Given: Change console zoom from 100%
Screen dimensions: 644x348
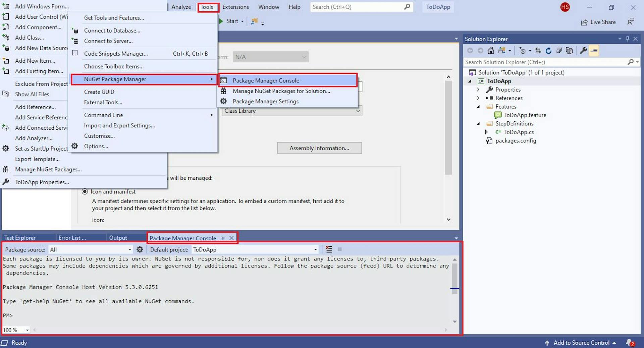Looking at the screenshot, I should click(15, 330).
